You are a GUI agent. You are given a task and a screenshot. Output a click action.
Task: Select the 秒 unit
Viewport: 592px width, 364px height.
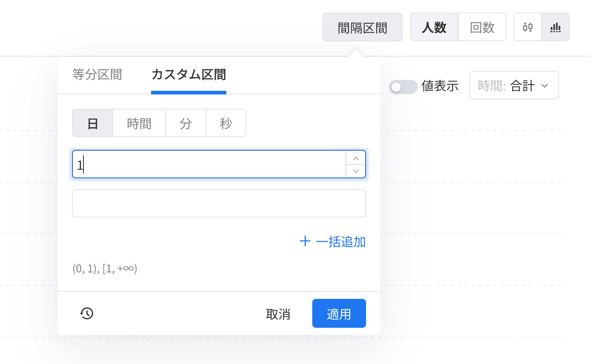pos(226,123)
